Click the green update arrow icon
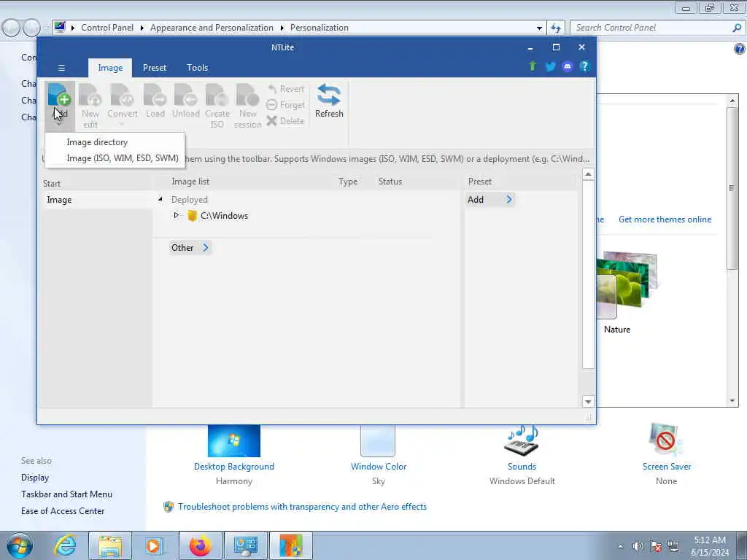The height and width of the screenshot is (560, 747). point(533,66)
